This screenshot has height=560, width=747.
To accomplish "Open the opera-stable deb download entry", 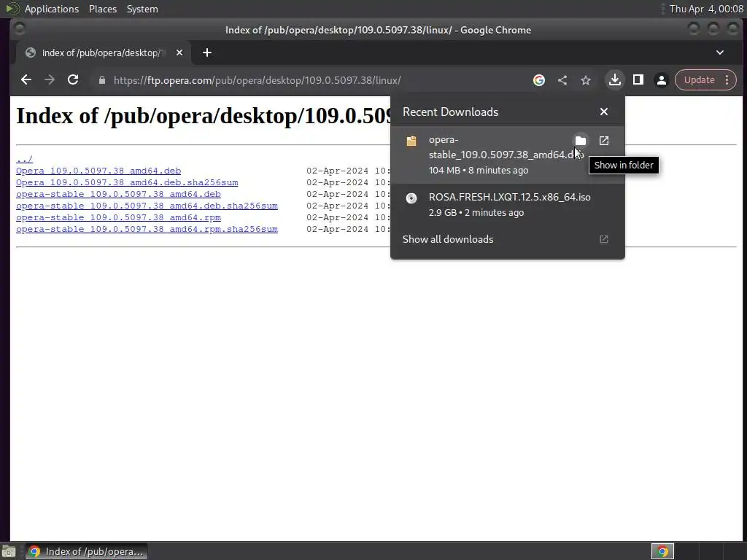I will tap(508, 155).
